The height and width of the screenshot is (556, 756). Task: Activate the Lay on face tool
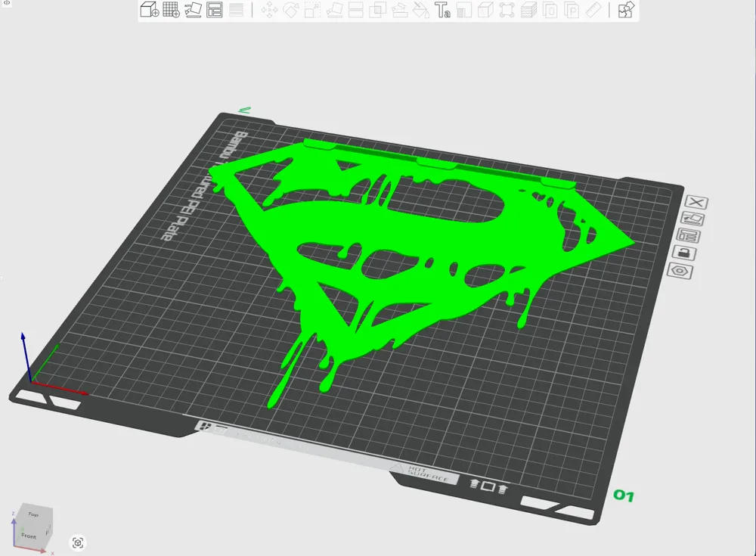(335, 10)
